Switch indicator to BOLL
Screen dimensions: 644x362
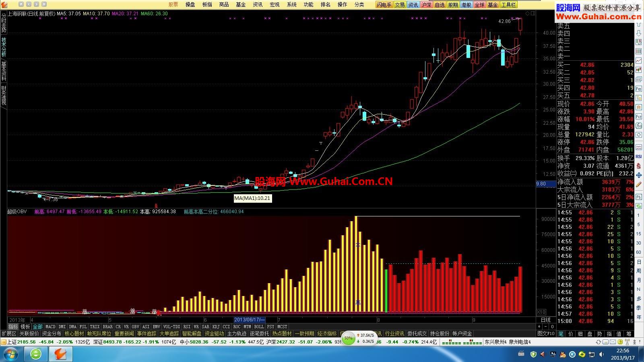point(259,327)
